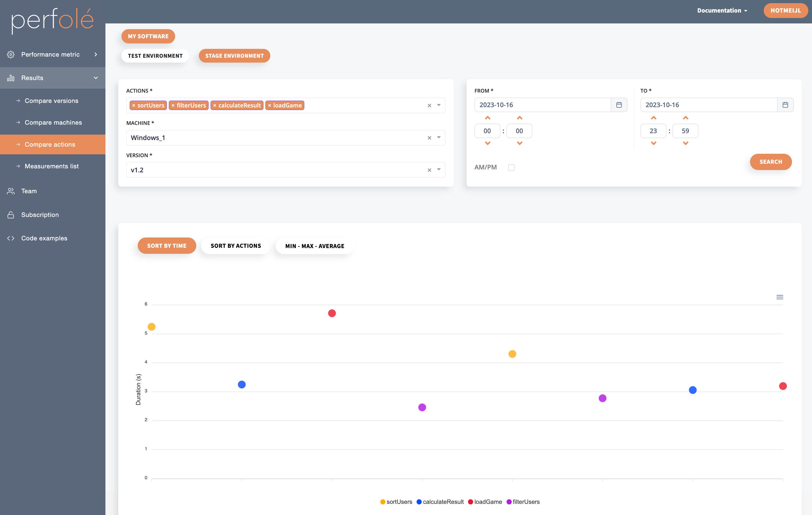Click the lowest purple filterUsers data point
This screenshot has height=515, width=812.
[x=422, y=408]
